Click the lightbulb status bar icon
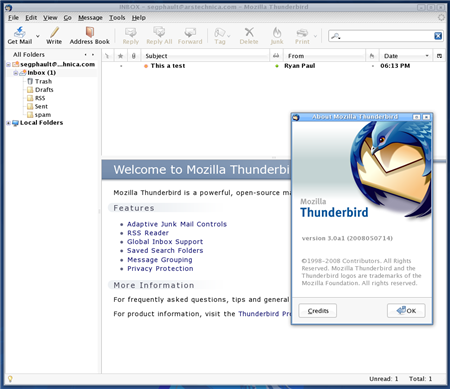The width and height of the screenshot is (450, 389). tap(10, 379)
